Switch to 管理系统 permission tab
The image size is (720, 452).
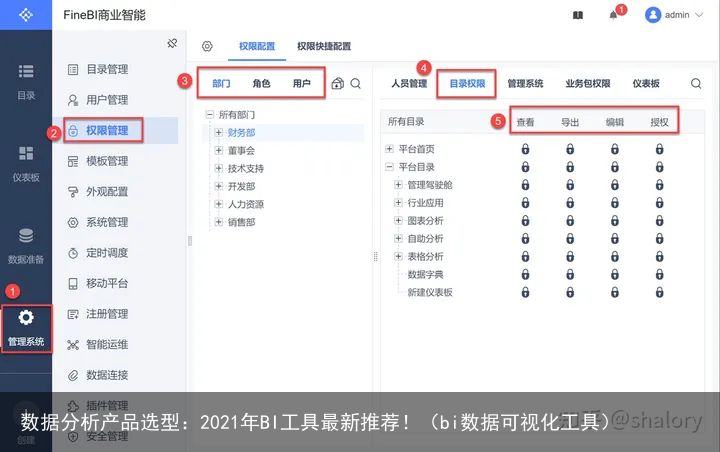click(525, 84)
